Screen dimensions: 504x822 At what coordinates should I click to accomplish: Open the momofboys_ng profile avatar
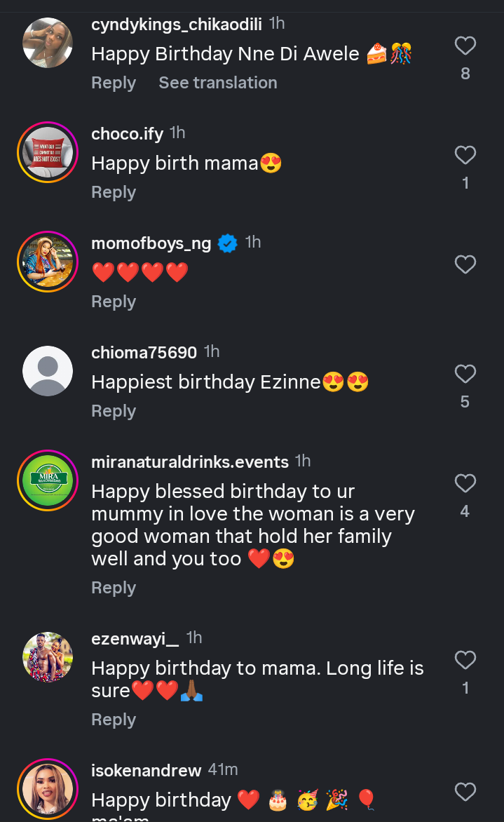click(x=48, y=262)
